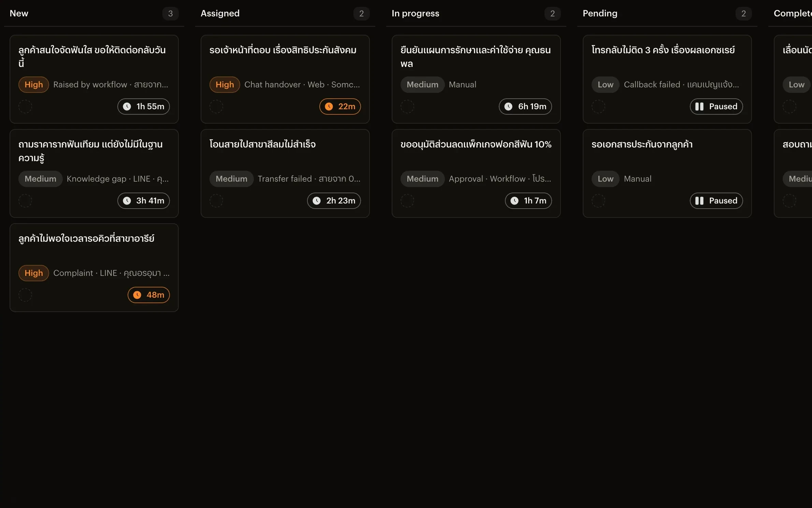Image resolution: width=812 pixels, height=508 pixels.
Task: Open card titled ลูกค้าสนใจจัดฟันใส ขอให้ติดต่อกลับวันนี้
Action: pos(94,79)
